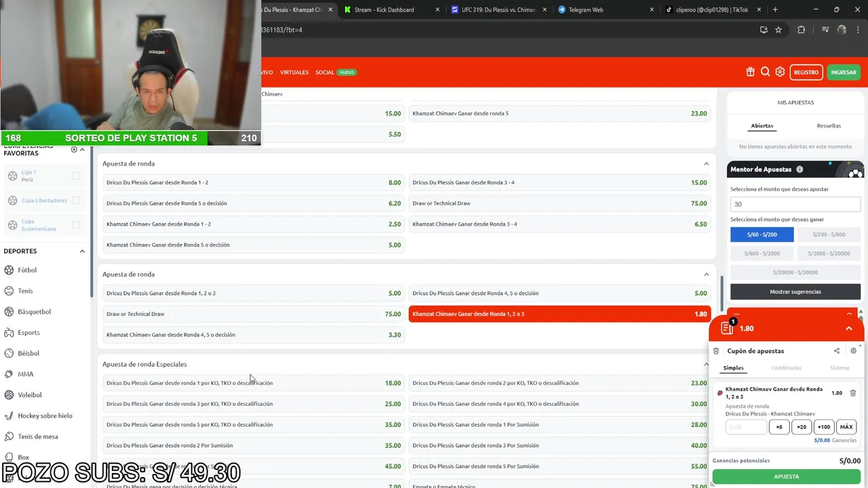Select the S/20000 - S/30000 winnings range

(x=795, y=272)
